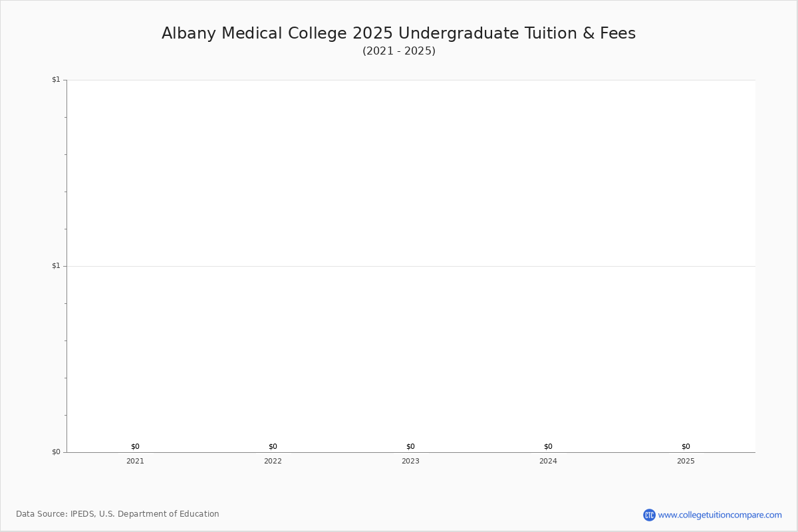
Task: Click the CTC logo icon
Action: click(649, 515)
